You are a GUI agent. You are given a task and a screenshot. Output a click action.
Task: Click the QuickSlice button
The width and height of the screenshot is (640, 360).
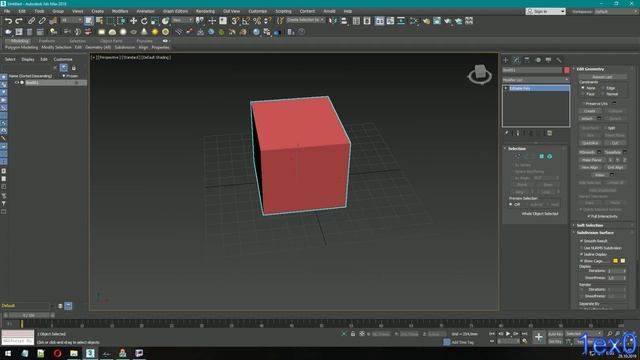tap(590, 143)
